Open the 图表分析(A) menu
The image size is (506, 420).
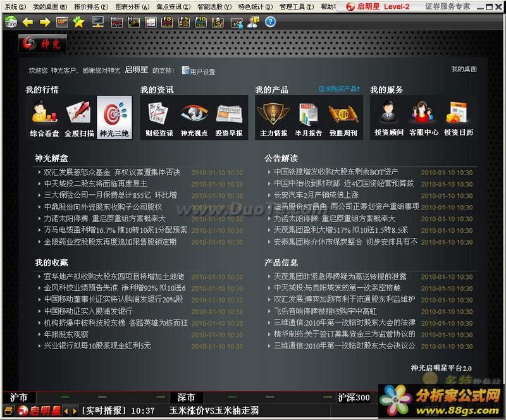point(132,6)
